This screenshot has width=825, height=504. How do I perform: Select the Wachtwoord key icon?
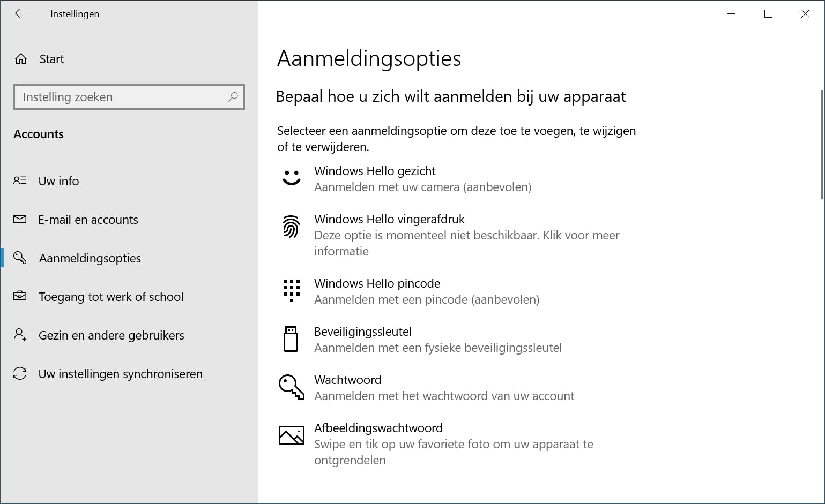(x=291, y=387)
